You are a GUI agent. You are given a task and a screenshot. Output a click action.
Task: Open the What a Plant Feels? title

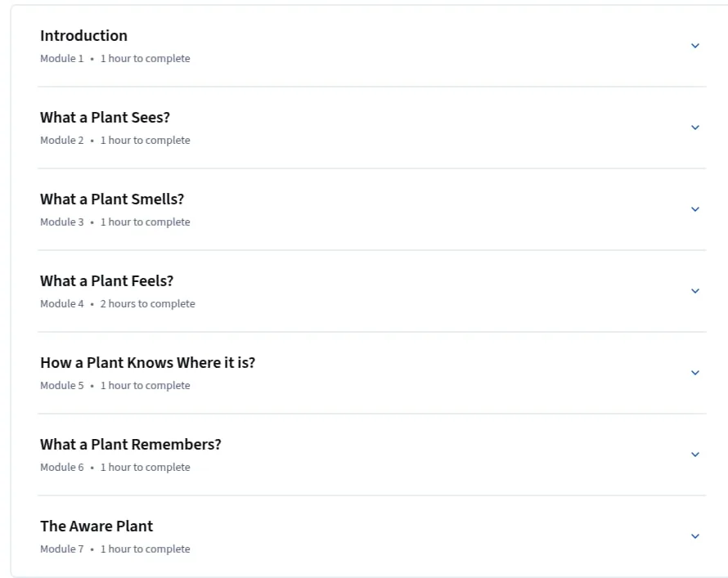pos(107,280)
